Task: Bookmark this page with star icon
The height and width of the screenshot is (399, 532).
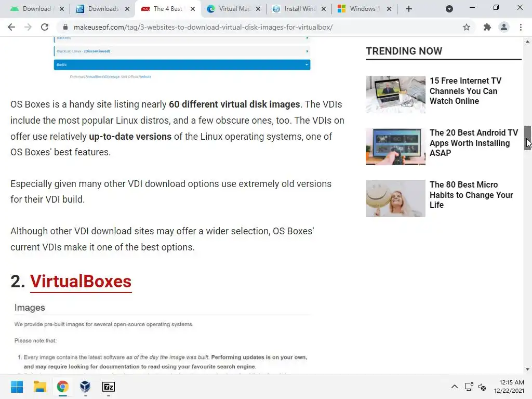Action: point(467,27)
